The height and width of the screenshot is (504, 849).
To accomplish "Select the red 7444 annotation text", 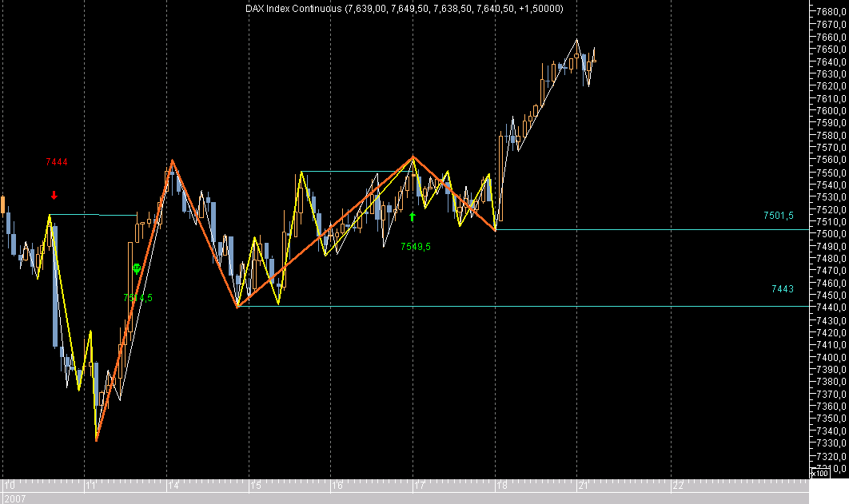I will click(x=56, y=162).
